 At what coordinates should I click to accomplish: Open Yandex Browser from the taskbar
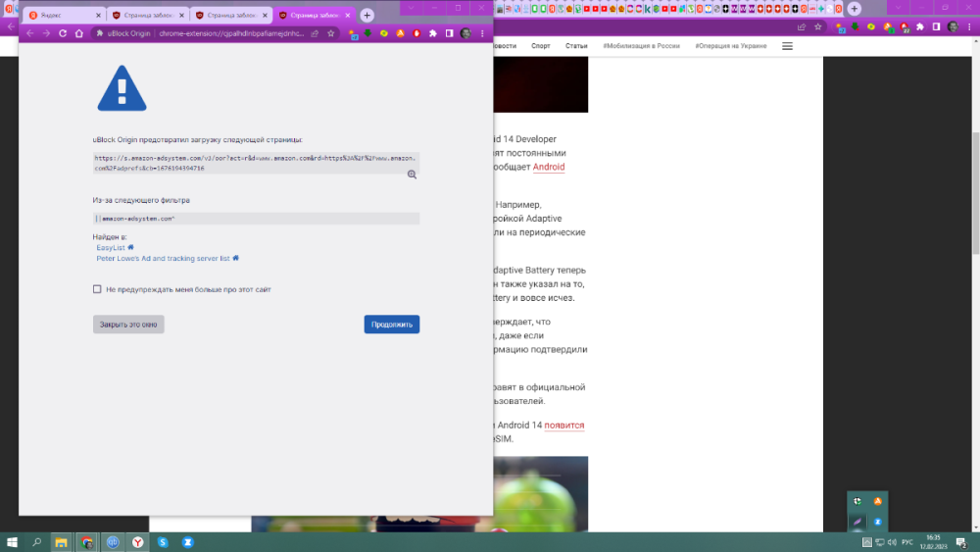137,542
